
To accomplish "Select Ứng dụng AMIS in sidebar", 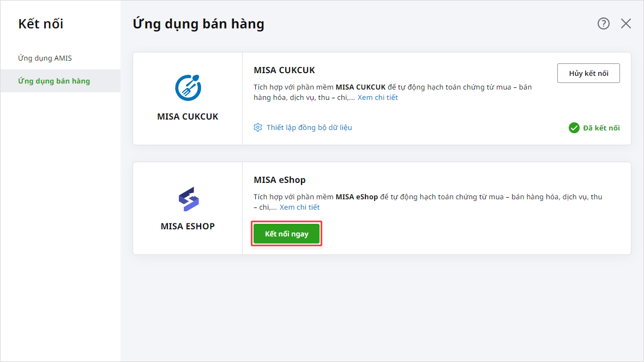I will pyautogui.click(x=61, y=58).
